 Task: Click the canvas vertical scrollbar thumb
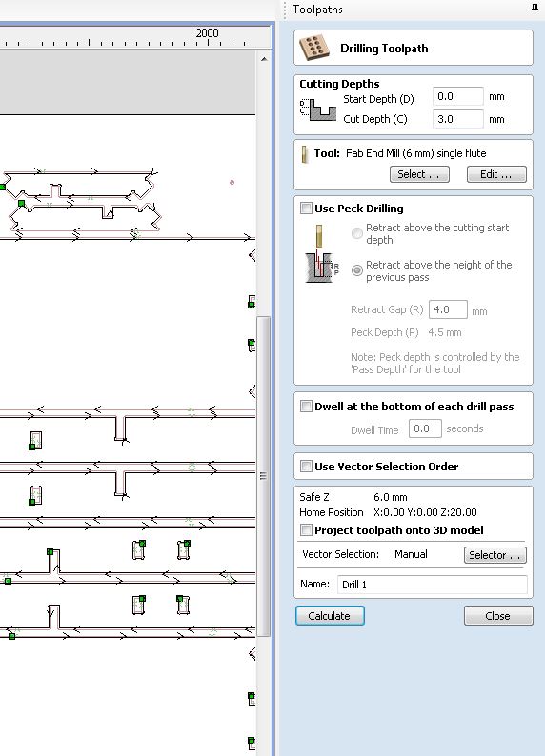pos(263,476)
